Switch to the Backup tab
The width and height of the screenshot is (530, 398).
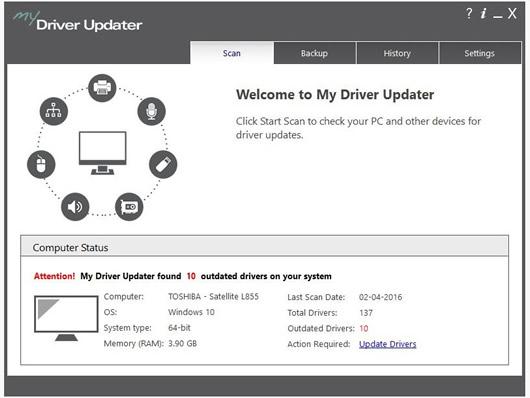coord(314,53)
